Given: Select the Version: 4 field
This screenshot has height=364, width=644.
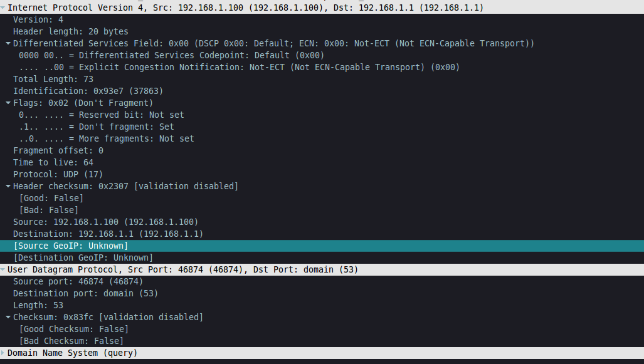Looking at the screenshot, I should coord(322,19).
